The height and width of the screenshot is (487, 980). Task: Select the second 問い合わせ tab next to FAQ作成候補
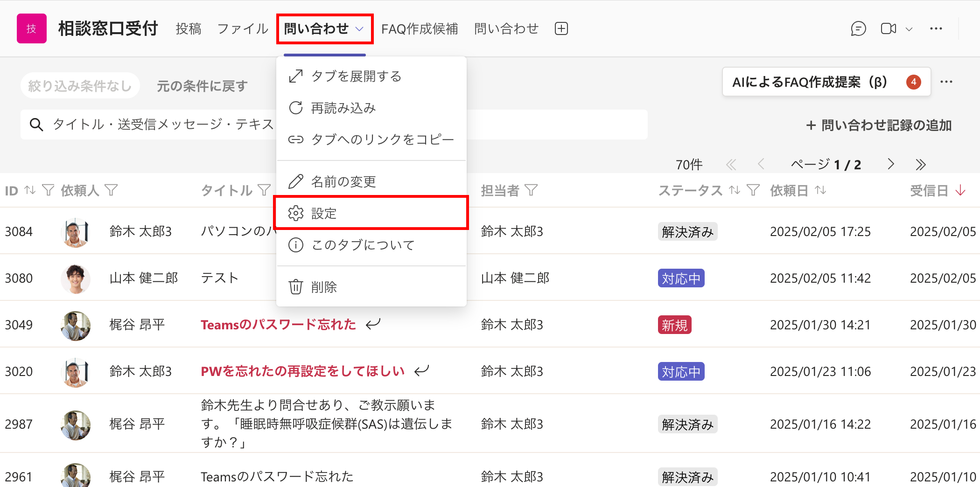coord(506,29)
